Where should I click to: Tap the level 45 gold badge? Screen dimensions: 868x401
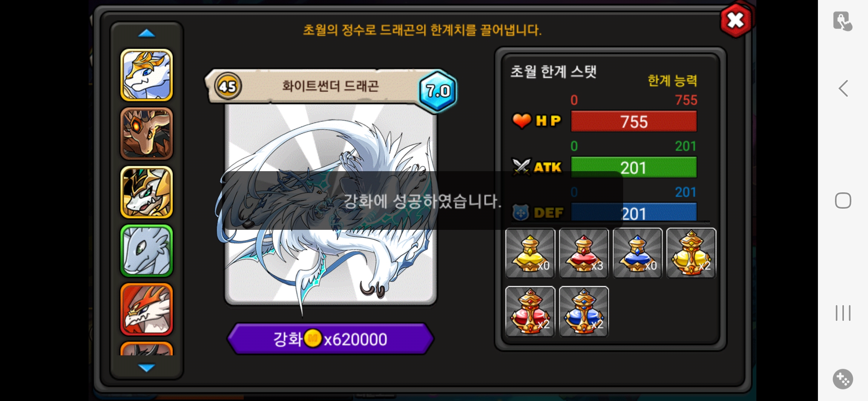(x=228, y=86)
